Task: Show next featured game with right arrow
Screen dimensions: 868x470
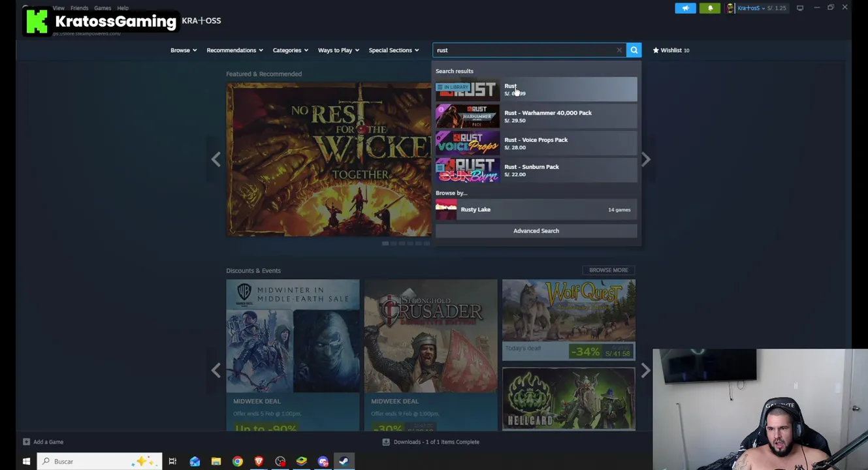Action: [x=645, y=159]
